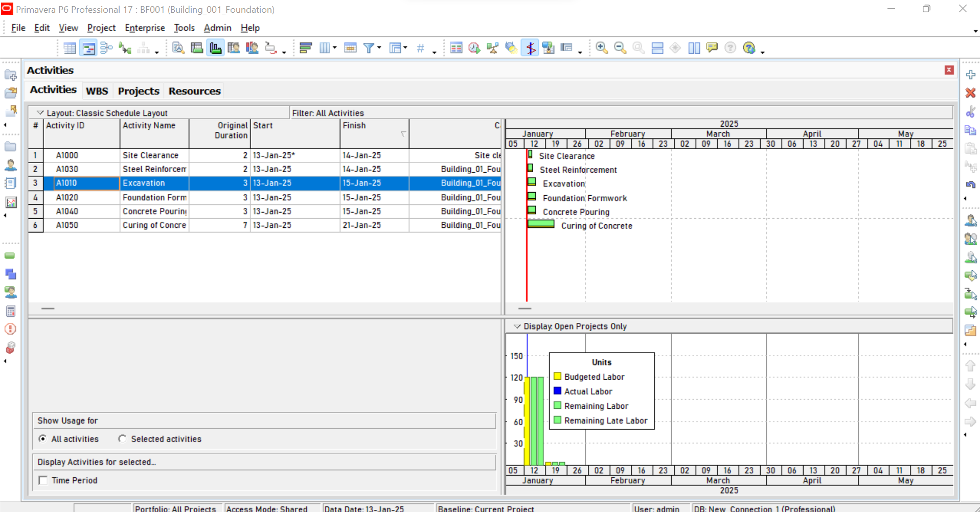Open the Timescale settings icon
The image size is (980, 512).
[350, 48]
